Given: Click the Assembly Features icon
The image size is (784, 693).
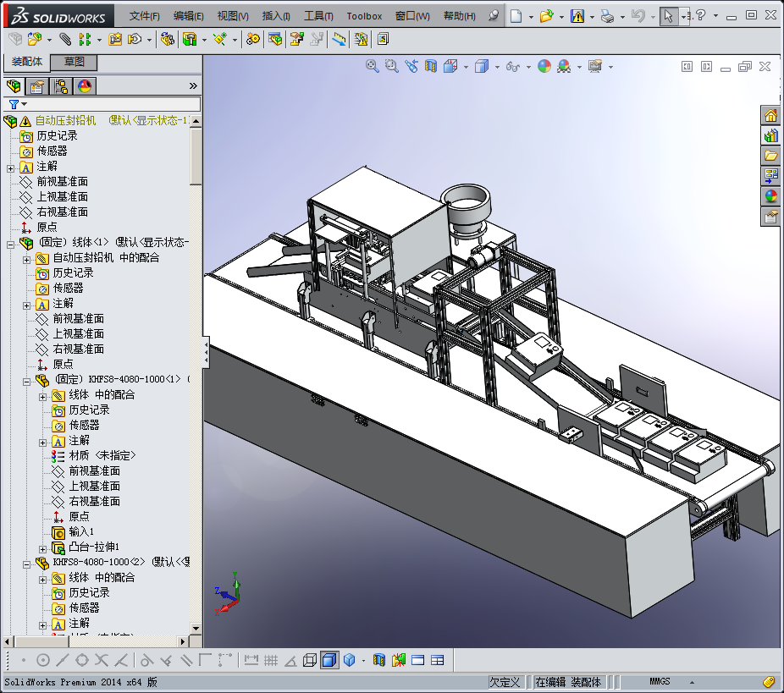Looking at the screenshot, I should coord(190,39).
